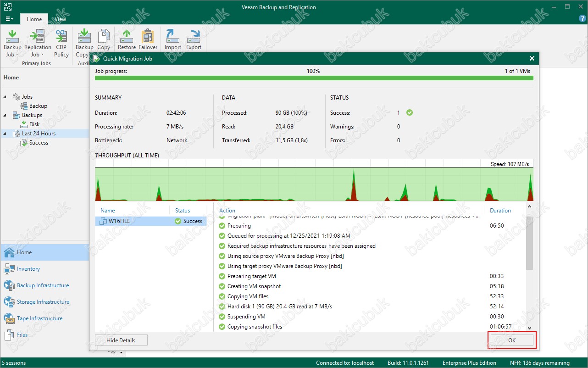Screen dimensions: 588x368
Task: Click 'NFR: 136 days remaining' status text
Action: pos(539,363)
